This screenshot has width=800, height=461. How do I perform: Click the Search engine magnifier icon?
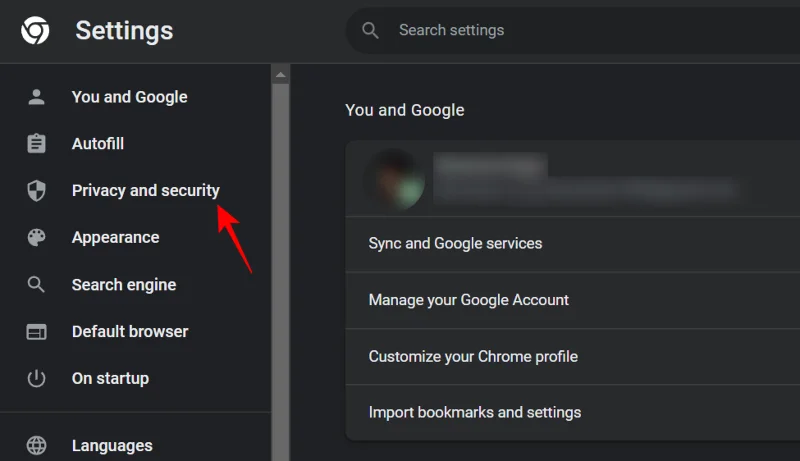pyautogui.click(x=37, y=285)
